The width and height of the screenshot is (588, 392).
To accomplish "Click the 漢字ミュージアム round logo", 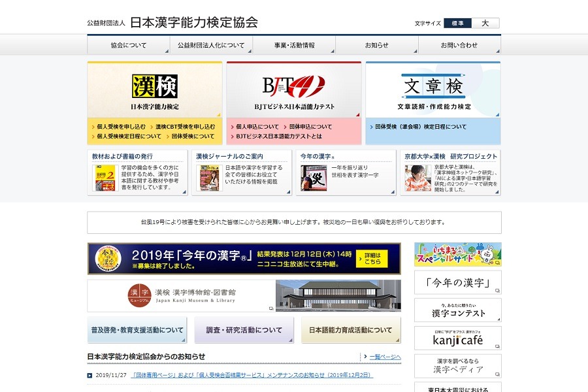I will point(139,295).
